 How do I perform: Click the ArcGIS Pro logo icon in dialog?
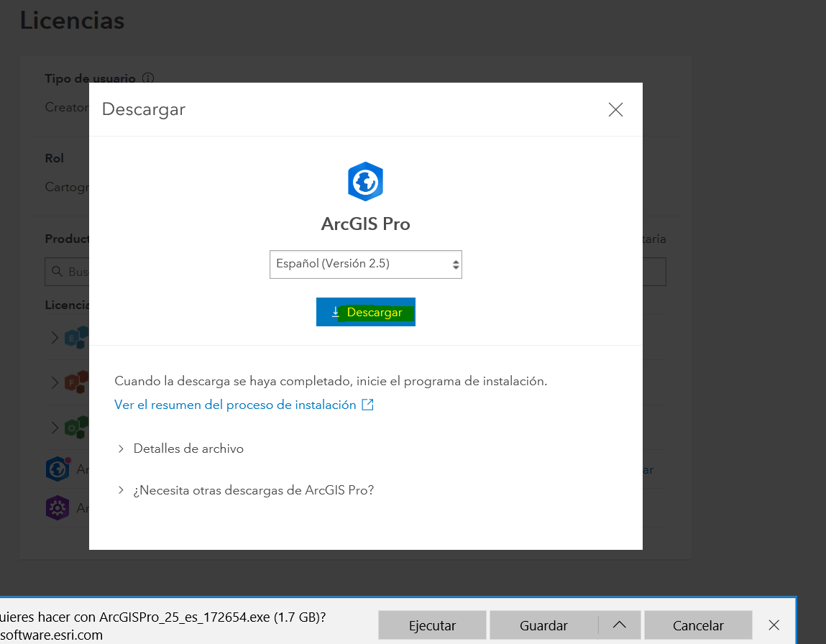[x=366, y=182]
